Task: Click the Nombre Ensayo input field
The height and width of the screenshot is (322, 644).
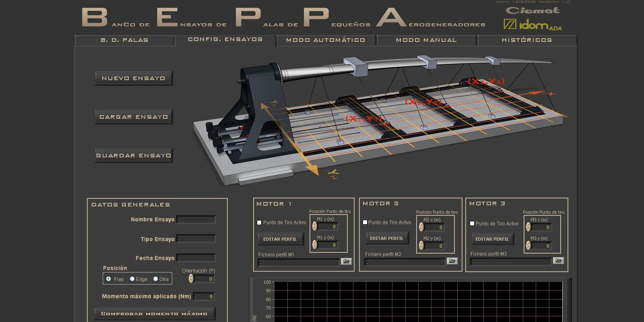Action: coord(196,220)
